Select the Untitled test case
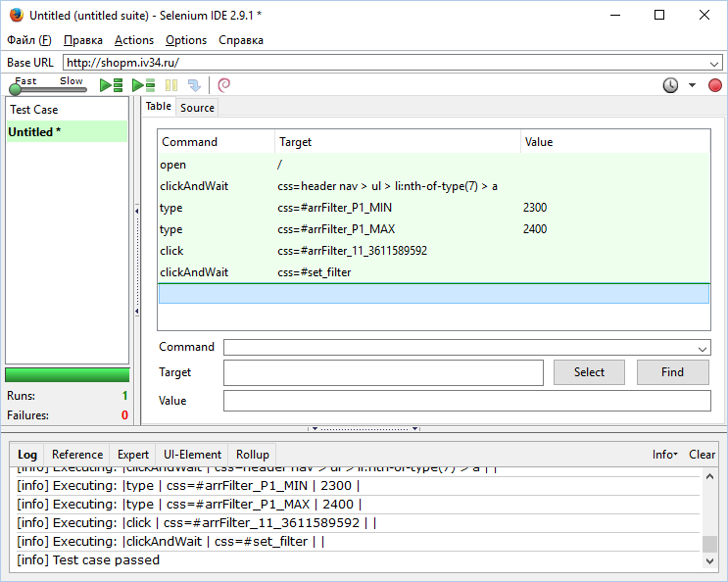728x582 pixels. [67, 132]
